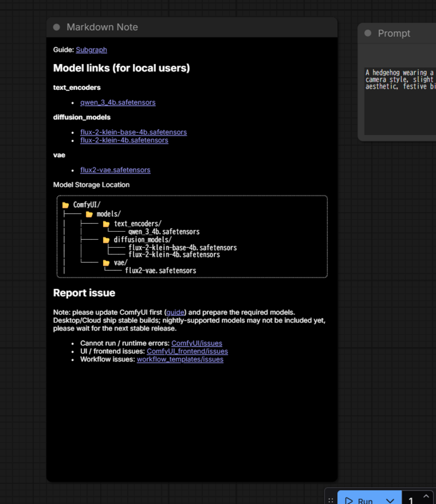
Task: Open ComfyUI/issues link
Action: [196, 343]
